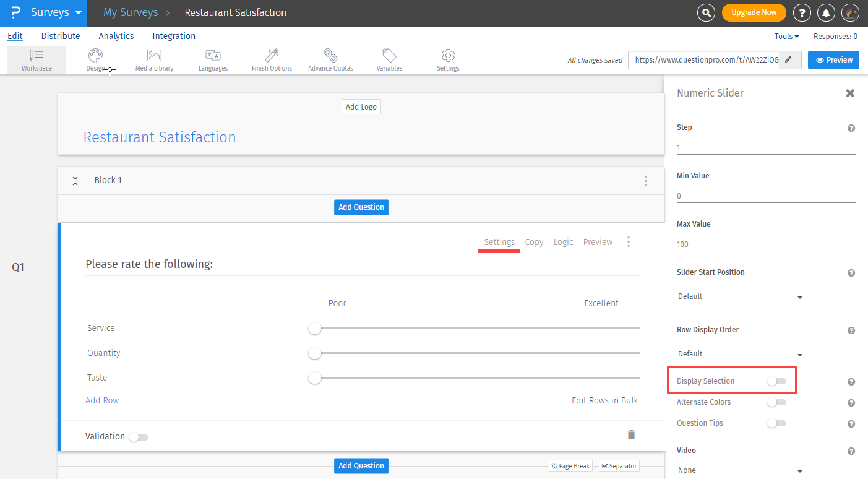Viewport: 868px width, 479px height.
Task: Expand Slider Start Position dropdown
Action: [x=740, y=296]
